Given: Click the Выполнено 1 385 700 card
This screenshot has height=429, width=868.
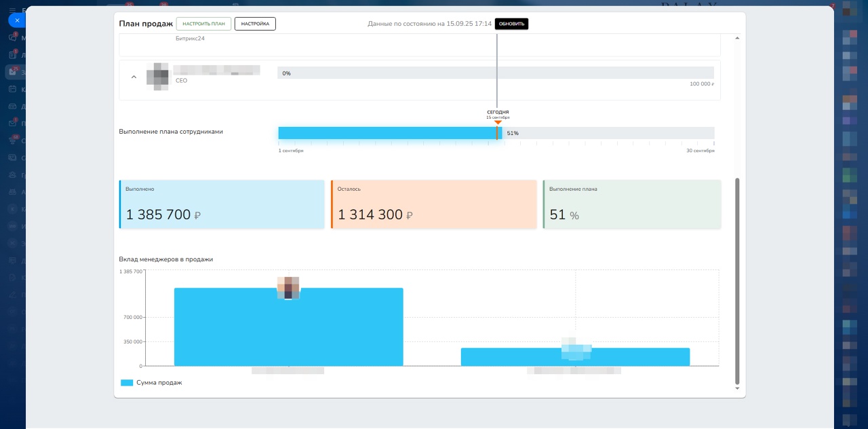Looking at the screenshot, I should (x=222, y=204).
